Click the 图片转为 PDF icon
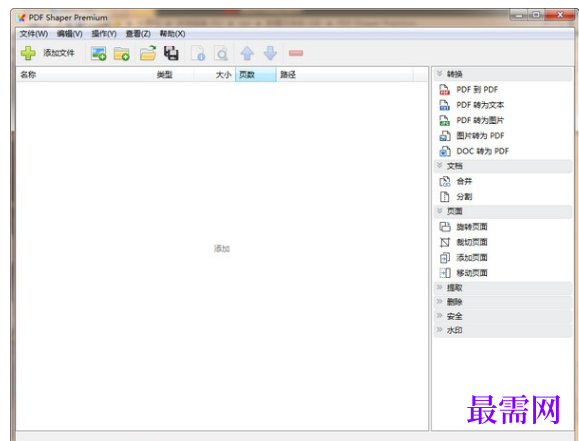Viewport: 579px width, 441px height. (x=445, y=136)
